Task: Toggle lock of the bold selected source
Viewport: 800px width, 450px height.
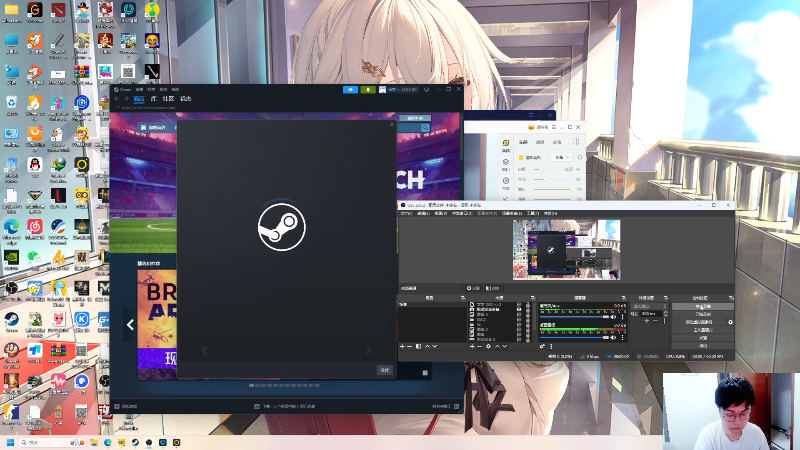Action: [528, 309]
